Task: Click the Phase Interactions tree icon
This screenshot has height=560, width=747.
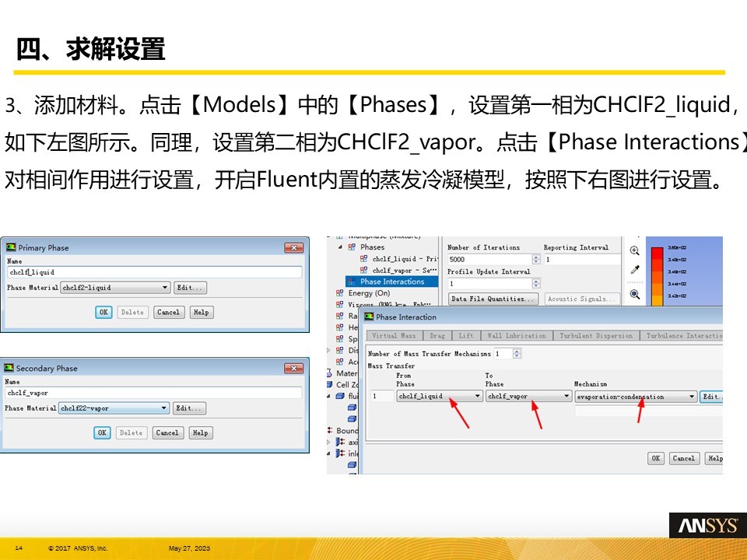Action: coord(352,282)
